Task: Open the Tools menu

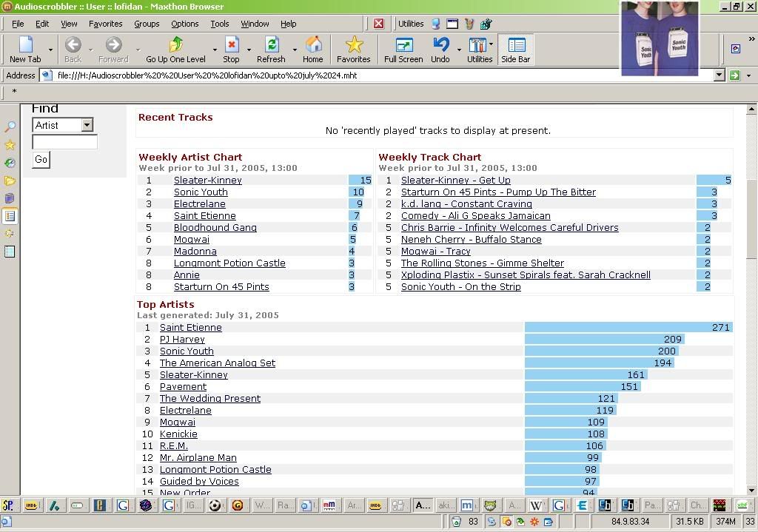Action: [x=220, y=24]
